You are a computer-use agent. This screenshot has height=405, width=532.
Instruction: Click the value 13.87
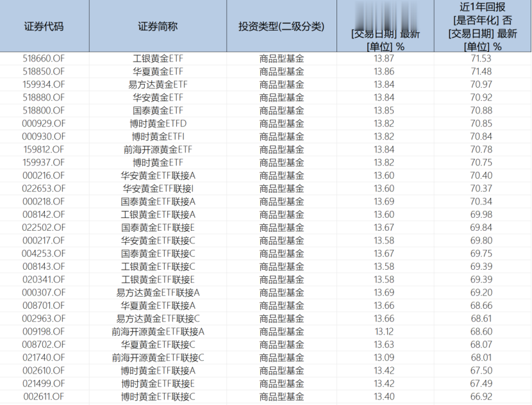(384, 59)
